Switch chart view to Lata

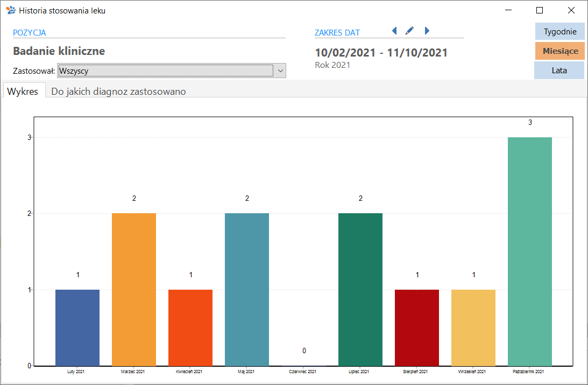point(559,71)
